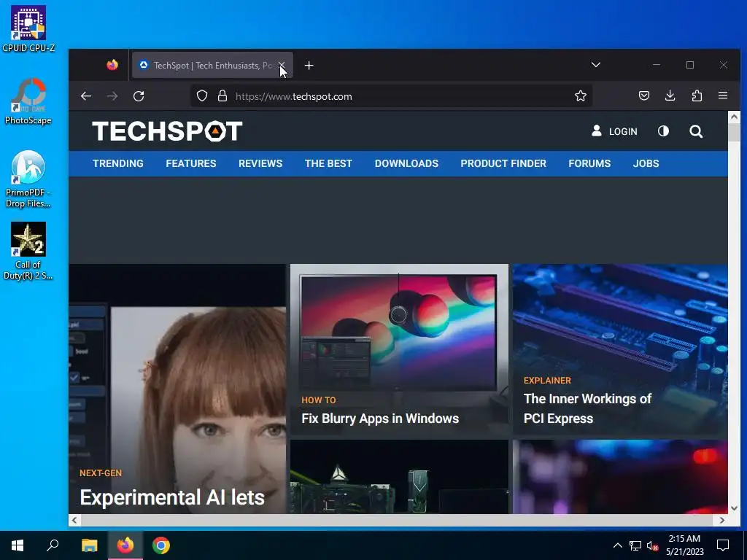Click the horizontal scrollbar left arrow
This screenshot has width=747, height=560.
click(x=74, y=521)
